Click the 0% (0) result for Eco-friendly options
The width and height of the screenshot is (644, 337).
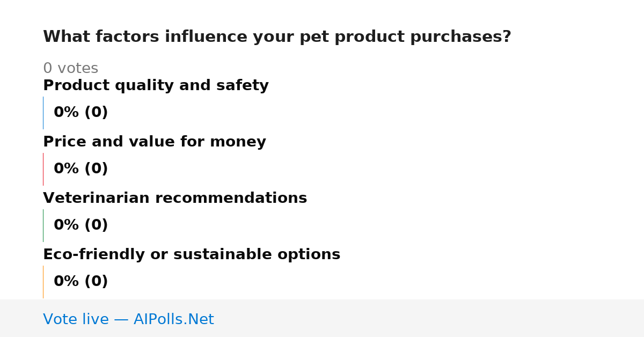click(x=81, y=282)
